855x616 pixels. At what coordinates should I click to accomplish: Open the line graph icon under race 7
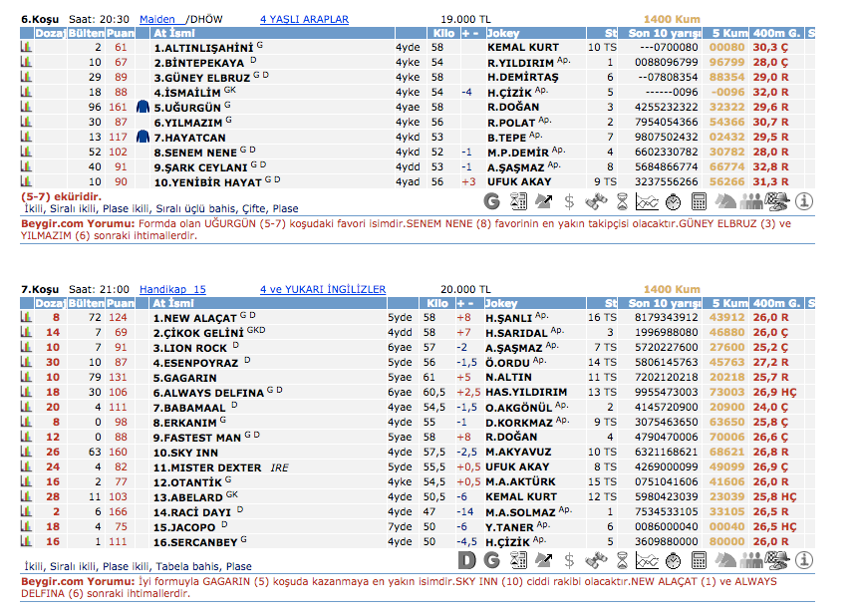[647, 560]
